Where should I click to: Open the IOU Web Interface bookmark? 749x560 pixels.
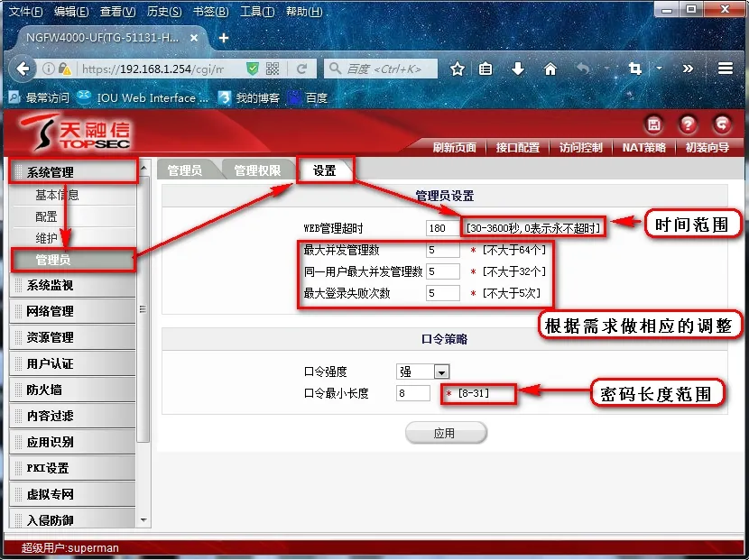coord(143,98)
